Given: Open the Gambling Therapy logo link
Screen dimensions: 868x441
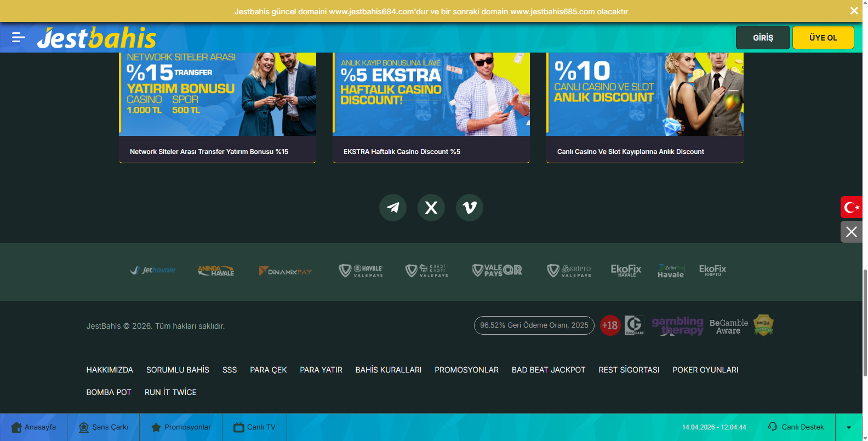Looking at the screenshot, I should tap(677, 325).
